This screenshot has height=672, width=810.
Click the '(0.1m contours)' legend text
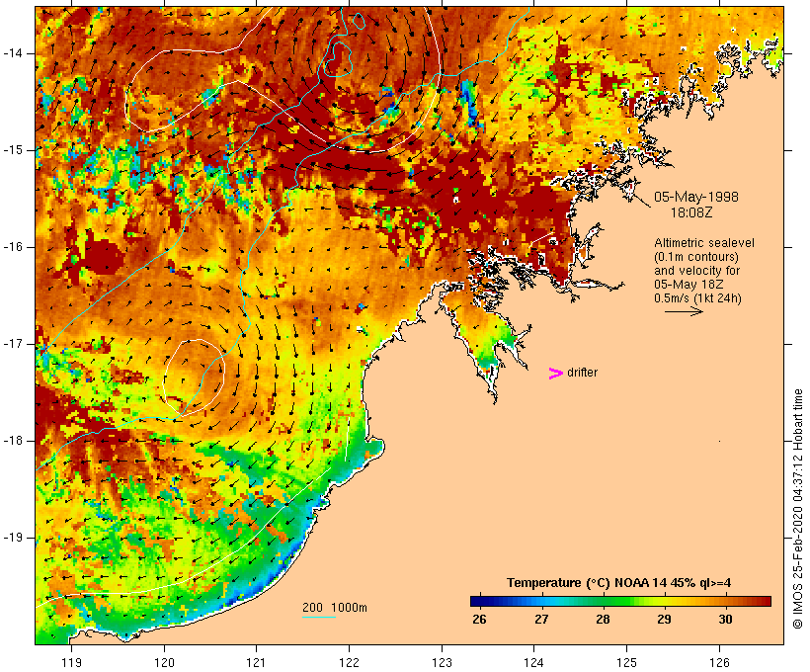[696, 257]
